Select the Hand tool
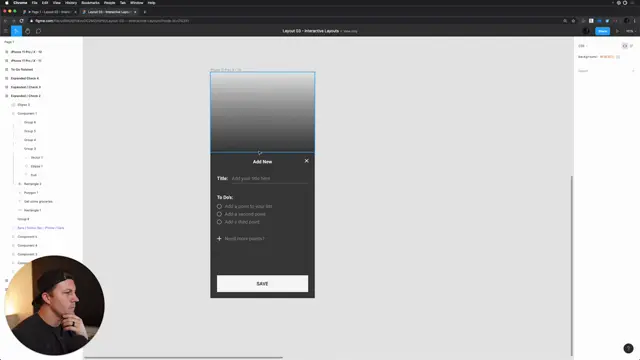640x360 pixels. point(27,31)
